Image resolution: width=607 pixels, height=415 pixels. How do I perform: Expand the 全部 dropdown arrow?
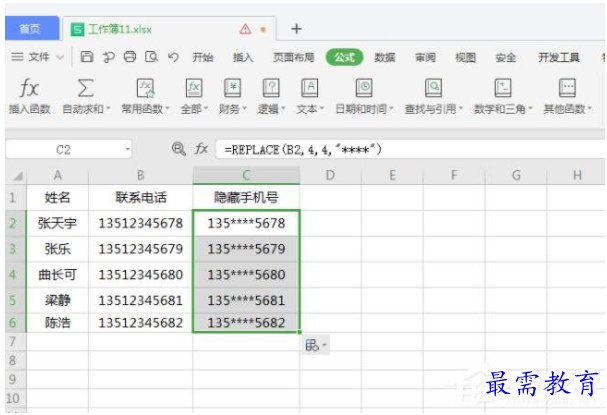tap(206, 109)
